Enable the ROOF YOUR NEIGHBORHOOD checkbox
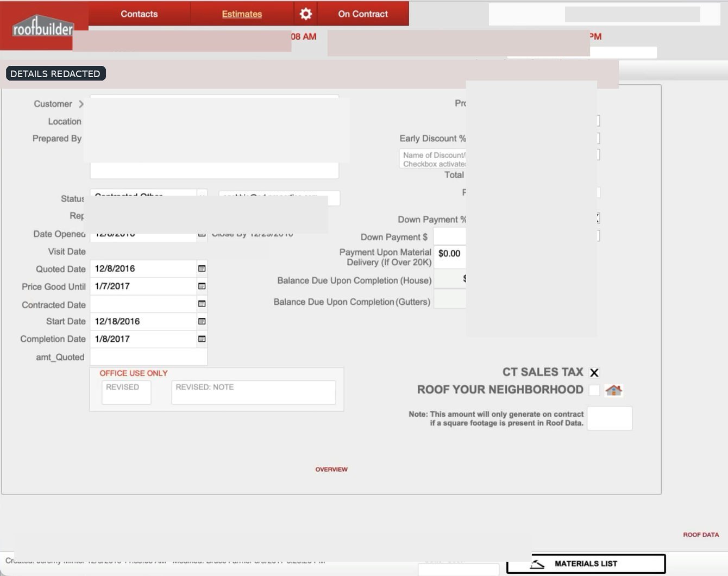728x576 pixels. point(594,390)
